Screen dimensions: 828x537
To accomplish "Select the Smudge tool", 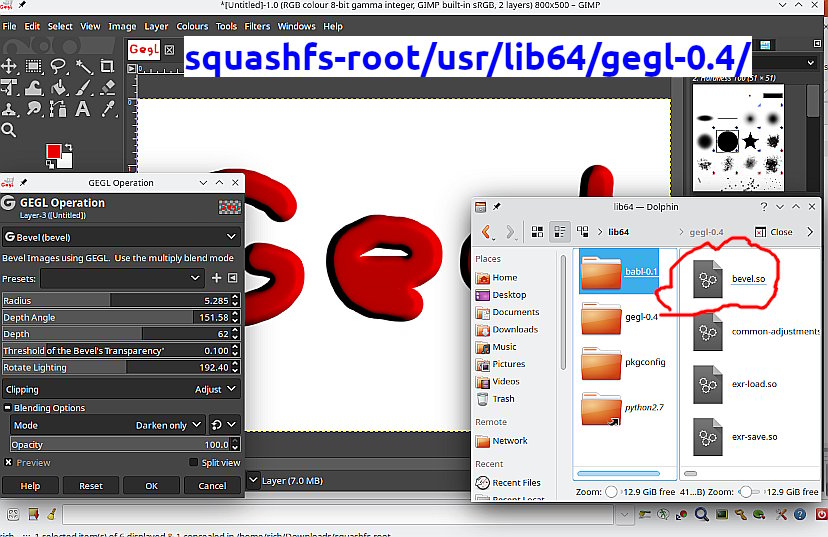I will (x=34, y=109).
